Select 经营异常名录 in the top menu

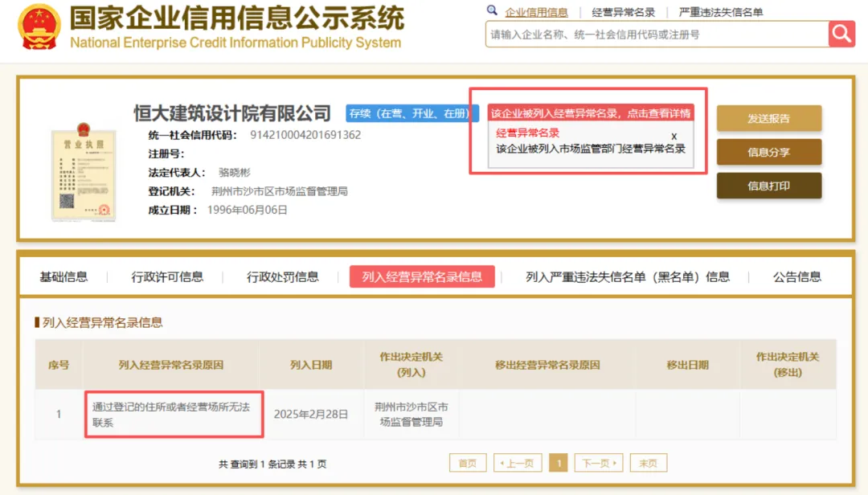(623, 11)
